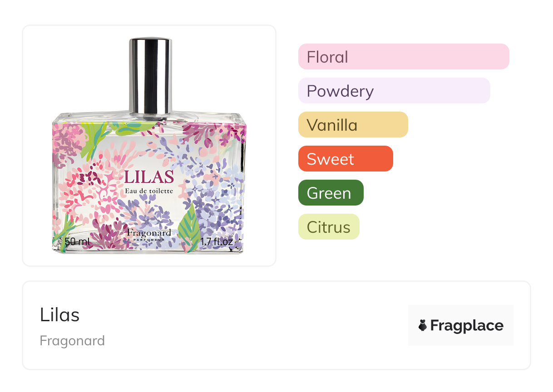Open the Fragplace brand badge
Screen dimensions: 553x392
point(461,325)
